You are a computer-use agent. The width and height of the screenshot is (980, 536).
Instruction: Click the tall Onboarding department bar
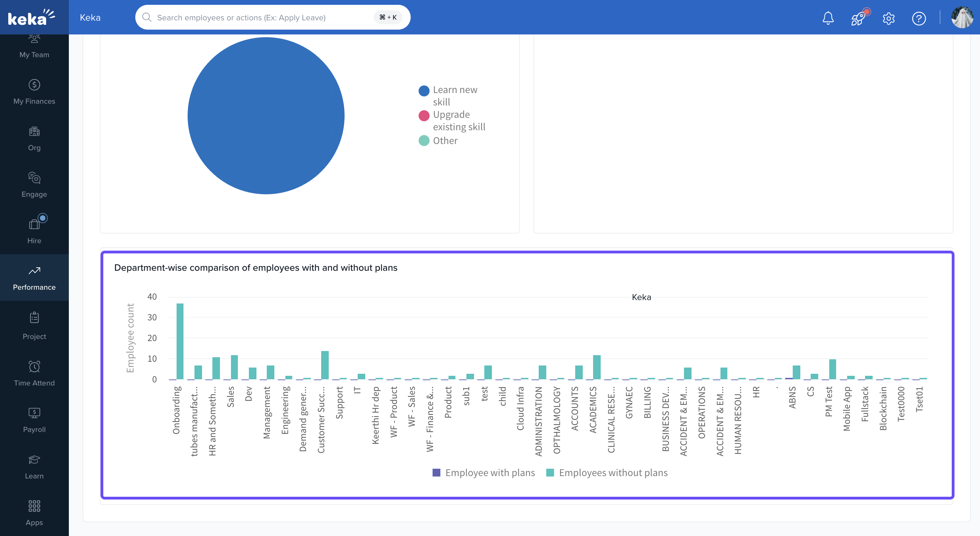[180, 341]
